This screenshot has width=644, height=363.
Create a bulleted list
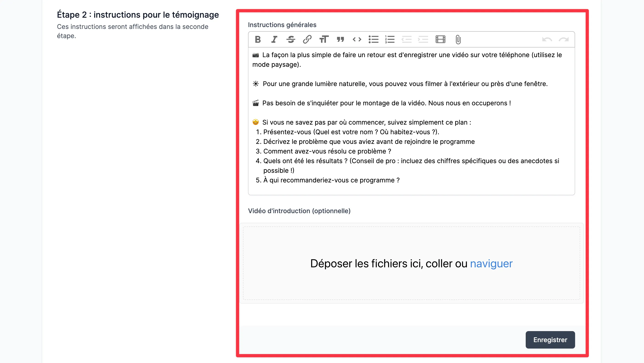(x=373, y=39)
